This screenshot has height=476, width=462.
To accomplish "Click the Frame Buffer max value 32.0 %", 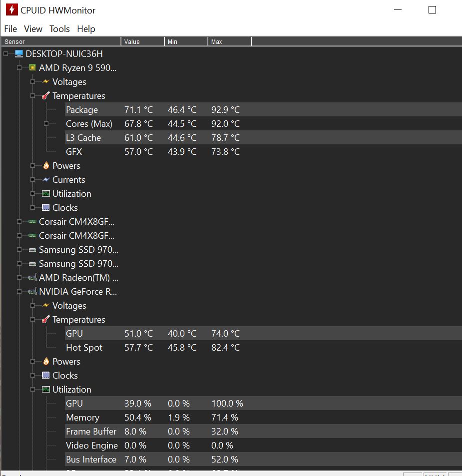I will pos(225,431).
